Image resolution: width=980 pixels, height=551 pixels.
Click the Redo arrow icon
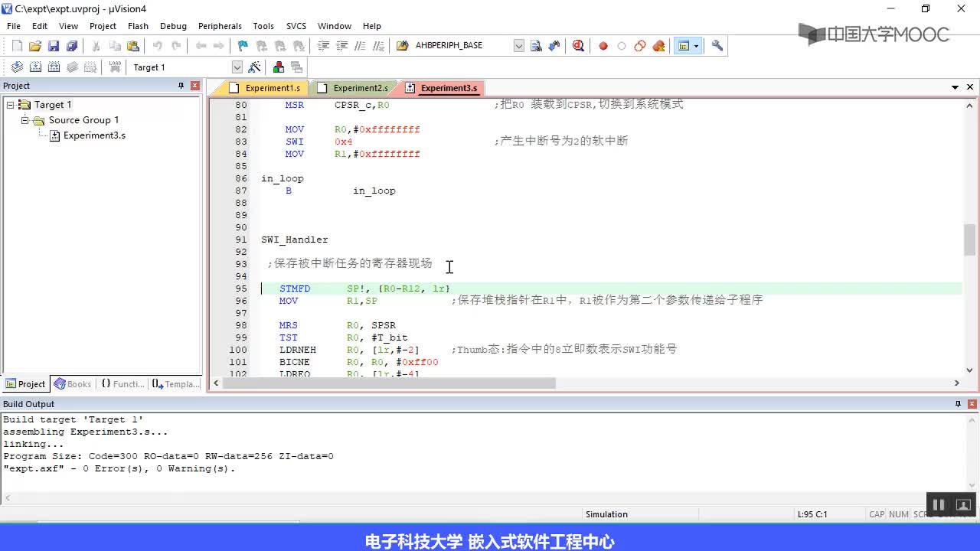pos(175,46)
